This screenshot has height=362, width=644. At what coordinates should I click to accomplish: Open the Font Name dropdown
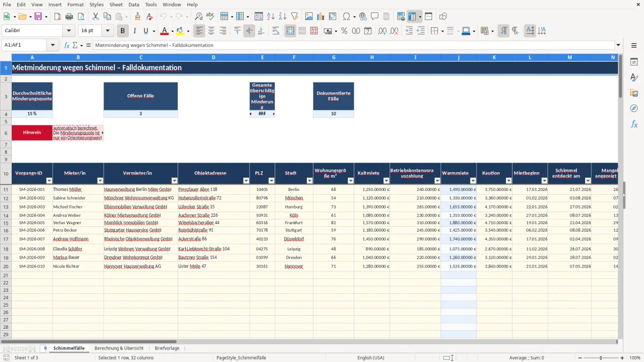69,31
